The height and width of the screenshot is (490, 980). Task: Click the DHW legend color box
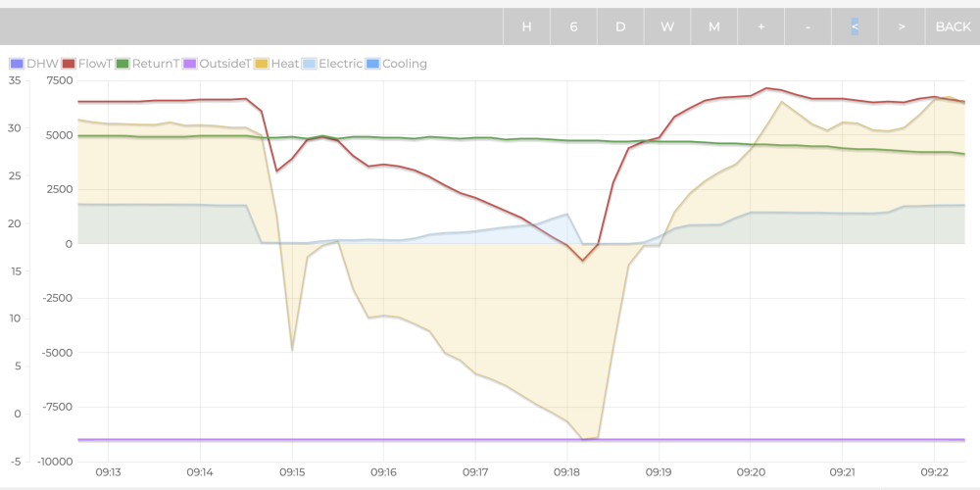coord(17,64)
